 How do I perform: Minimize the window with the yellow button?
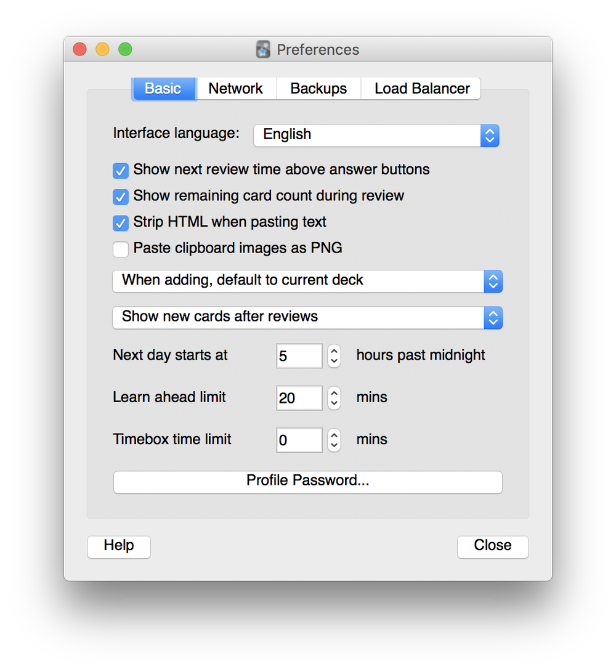click(x=102, y=49)
